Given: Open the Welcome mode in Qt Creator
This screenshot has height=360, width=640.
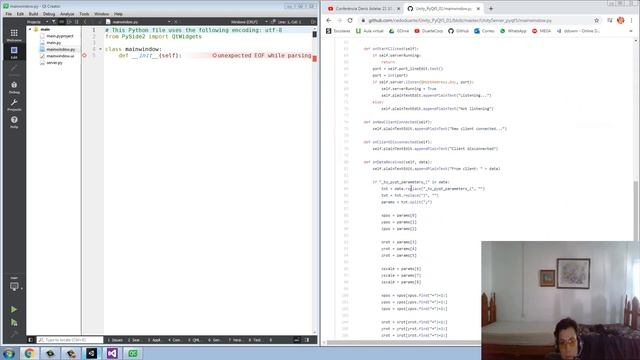Looking at the screenshot, I should coord(14,35).
